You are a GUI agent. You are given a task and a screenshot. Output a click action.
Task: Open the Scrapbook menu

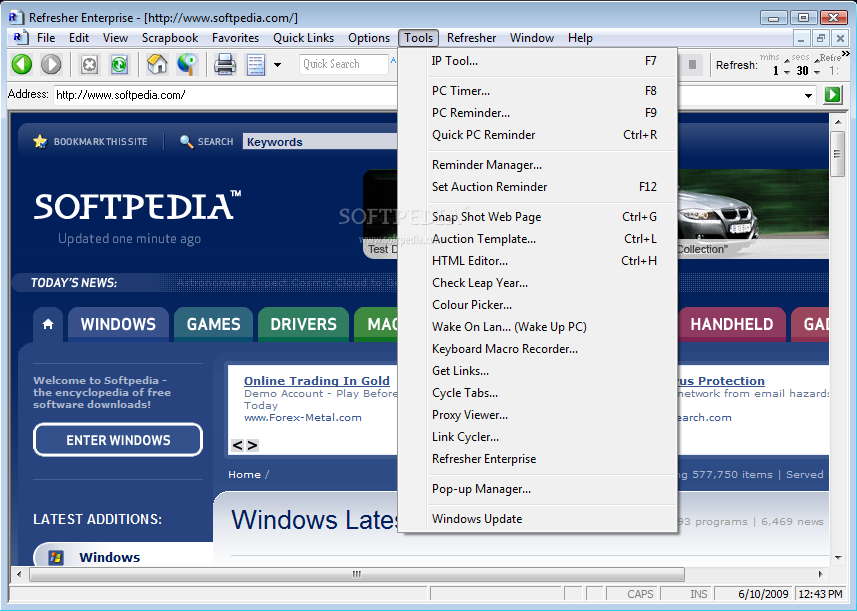[x=170, y=38]
